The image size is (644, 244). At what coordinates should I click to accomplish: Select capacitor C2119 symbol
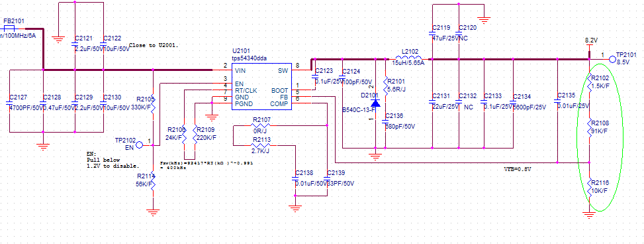[x=432, y=33]
